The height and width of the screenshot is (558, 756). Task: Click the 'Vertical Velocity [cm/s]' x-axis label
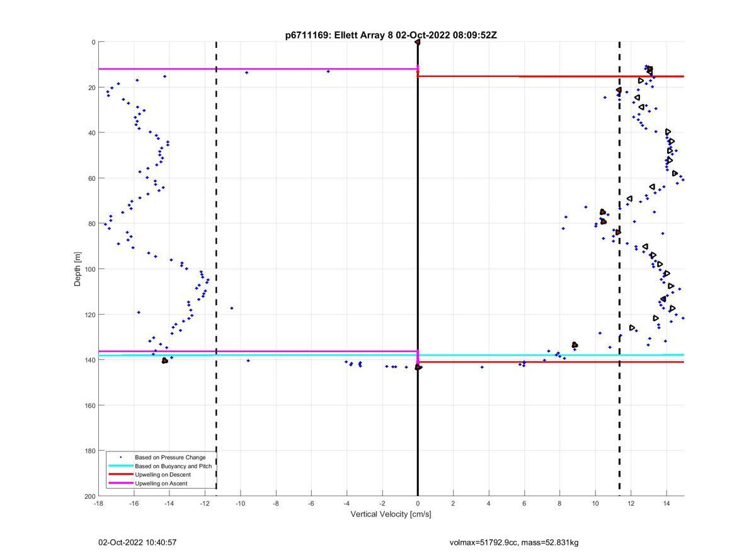pos(391,514)
